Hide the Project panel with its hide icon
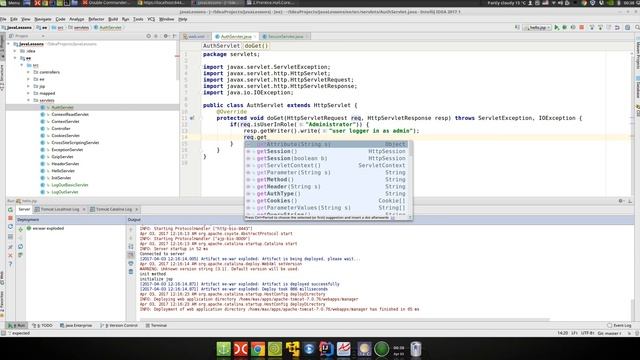 tap(174, 36)
